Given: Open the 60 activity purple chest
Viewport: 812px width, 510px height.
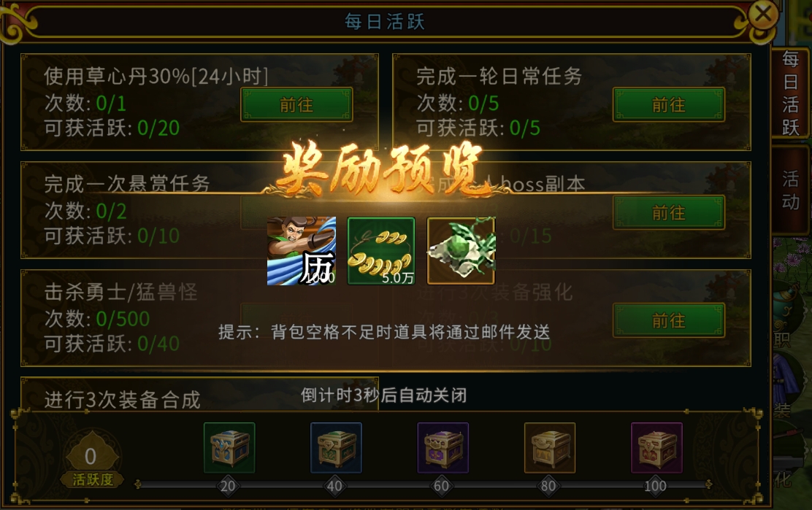Looking at the screenshot, I should (x=443, y=447).
